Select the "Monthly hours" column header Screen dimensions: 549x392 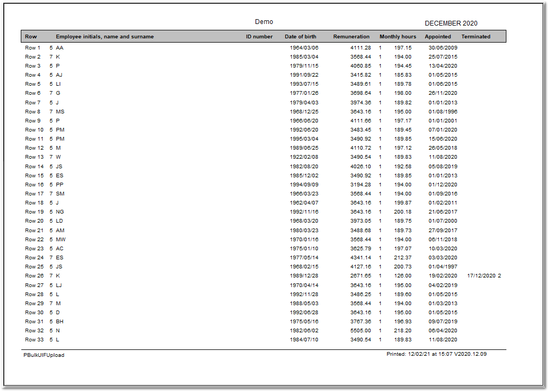398,36
